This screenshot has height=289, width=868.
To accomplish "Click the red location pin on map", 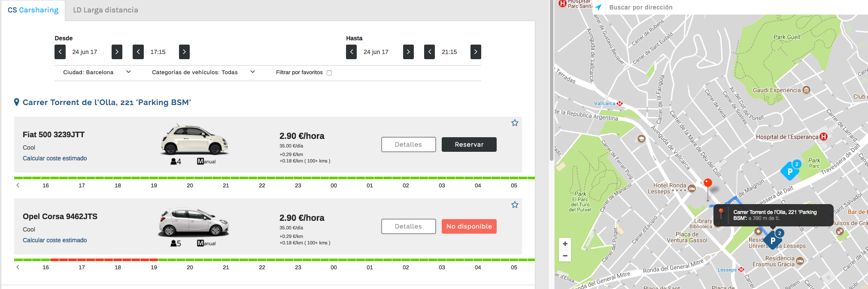I will point(708,184).
